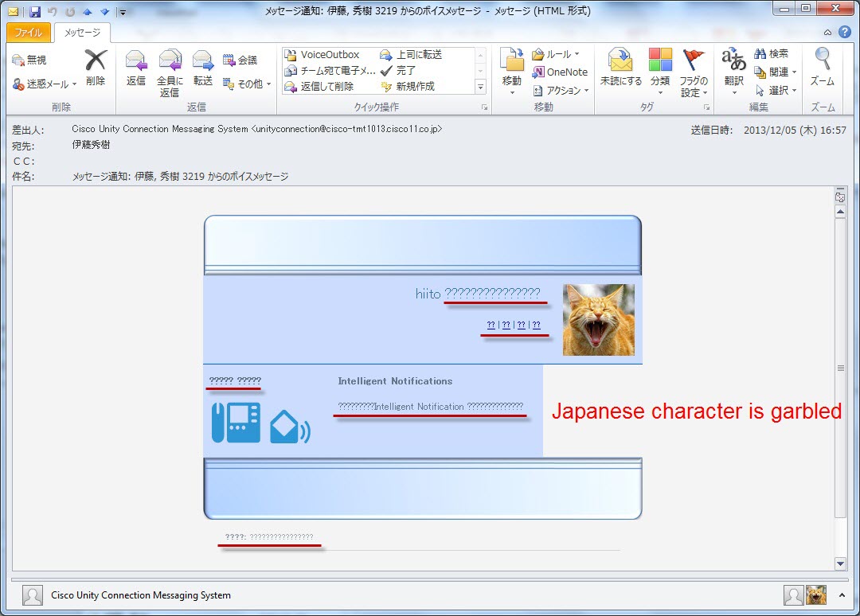Open the ファイル tab
Screen dimensions: 860x616
29,33
